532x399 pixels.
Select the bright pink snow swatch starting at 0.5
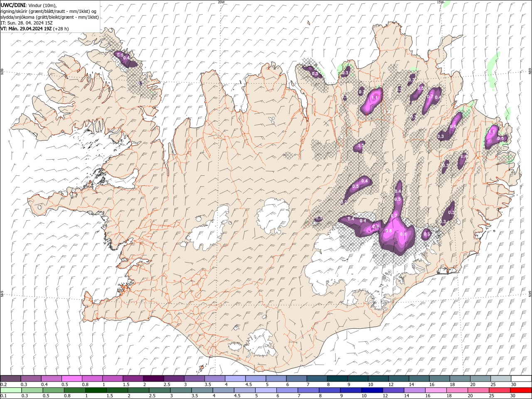coord(72,378)
